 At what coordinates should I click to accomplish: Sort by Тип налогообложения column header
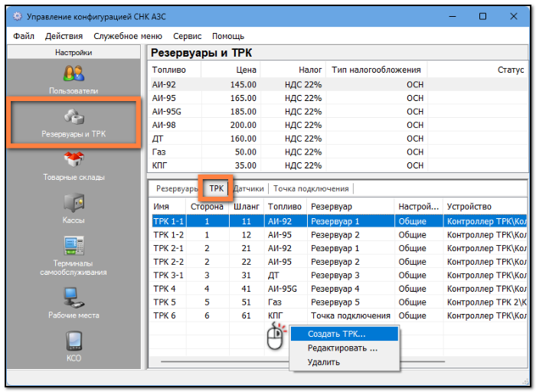pyautogui.click(x=377, y=70)
